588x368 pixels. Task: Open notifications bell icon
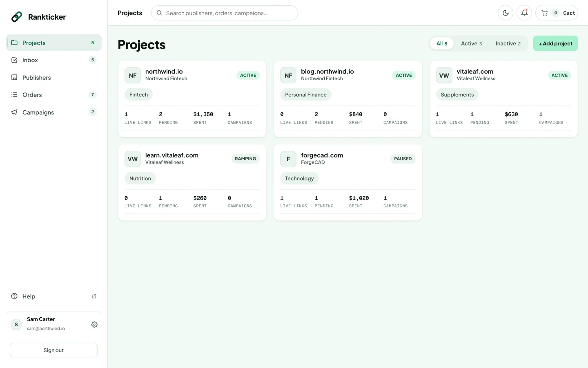click(x=524, y=13)
